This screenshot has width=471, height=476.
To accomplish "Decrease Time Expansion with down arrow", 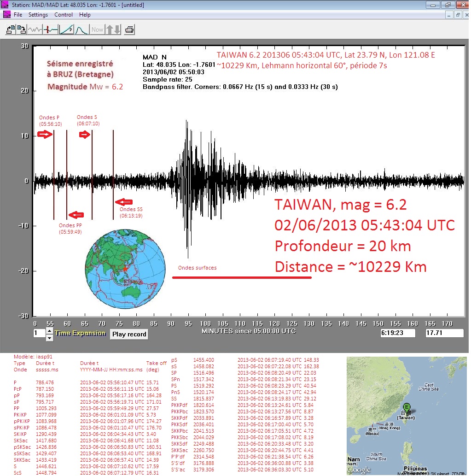I will coord(50,338).
